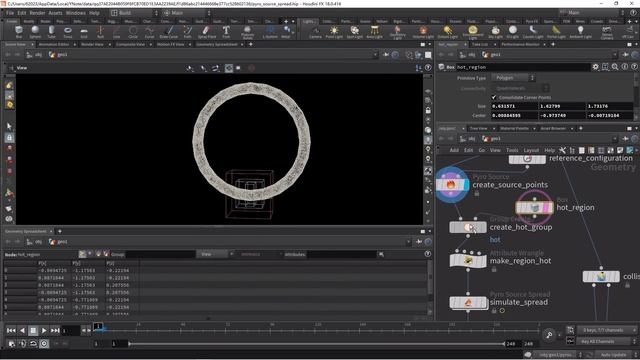
Task: Toggle the display flag on the hot_region node
Action: tap(547, 208)
